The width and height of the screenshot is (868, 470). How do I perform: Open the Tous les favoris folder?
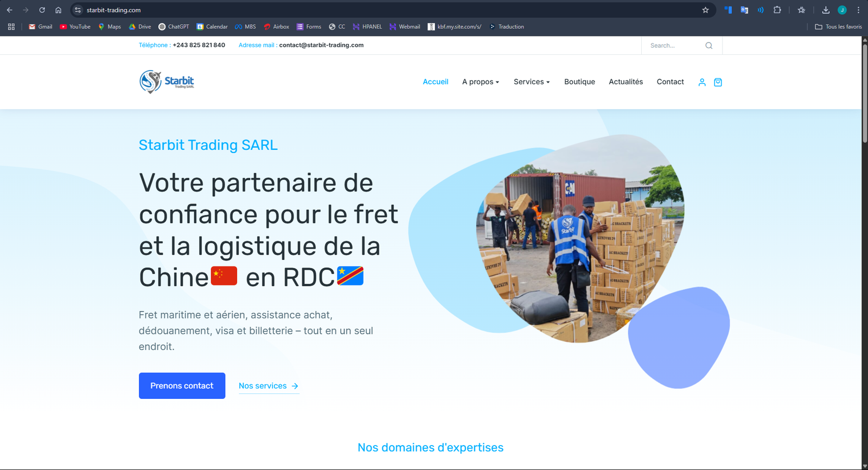coord(838,27)
